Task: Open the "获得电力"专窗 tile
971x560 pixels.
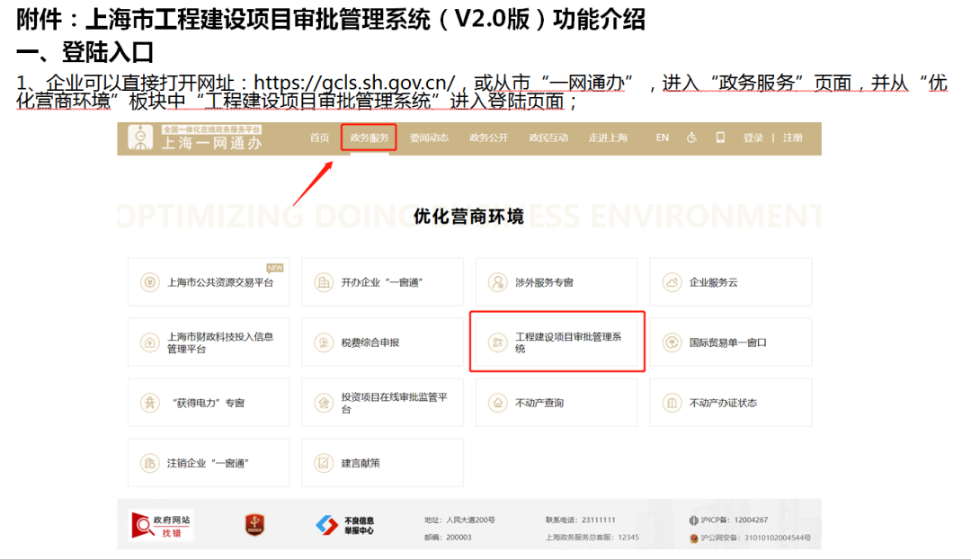Action: click(209, 403)
